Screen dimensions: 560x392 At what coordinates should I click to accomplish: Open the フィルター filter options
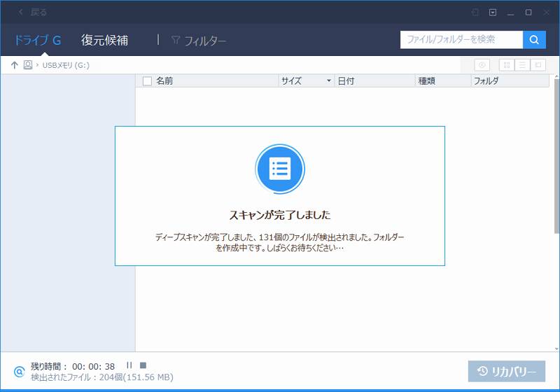pyautogui.click(x=199, y=41)
